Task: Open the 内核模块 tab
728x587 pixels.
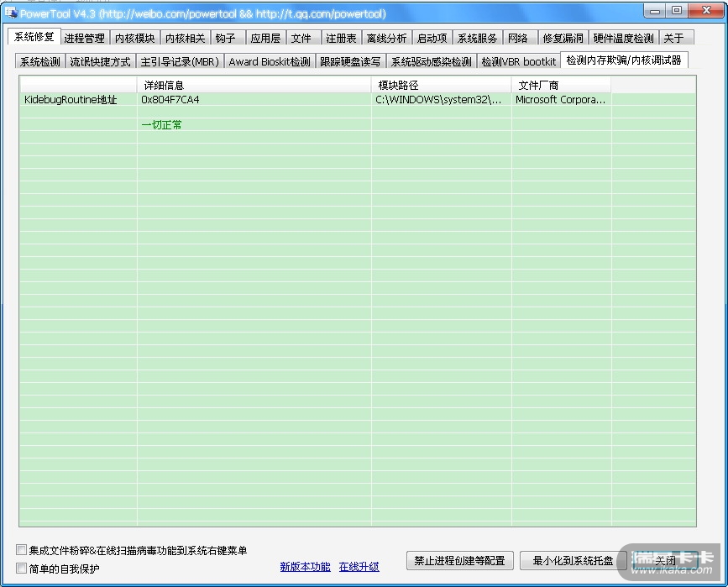Action: click(x=135, y=38)
